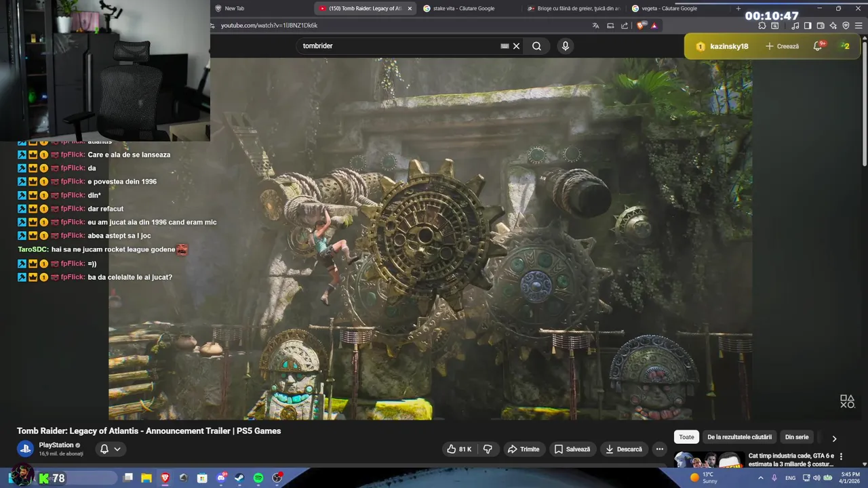The width and height of the screenshot is (868, 488).
Task: Click the taskbar volume speaker icon
Action: click(x=816, y=479)
